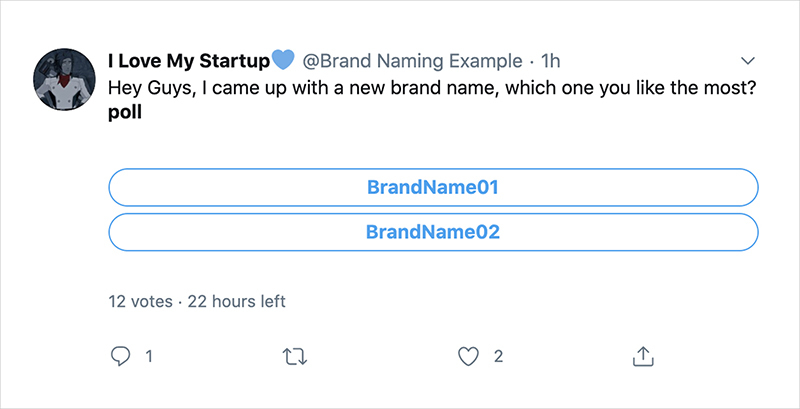Like the tweet with the heart outline icon
This screenshot has height=409, width=800.
click(468, 356)
